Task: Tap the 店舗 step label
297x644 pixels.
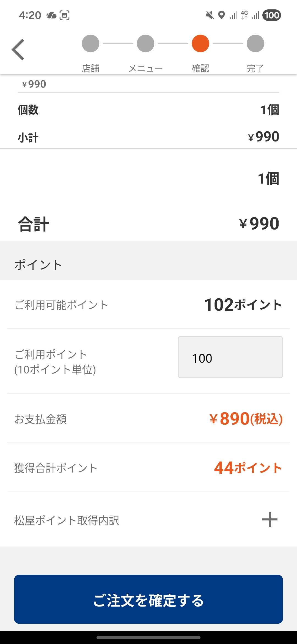Action: pyautogui.click(x=90, y=68)
